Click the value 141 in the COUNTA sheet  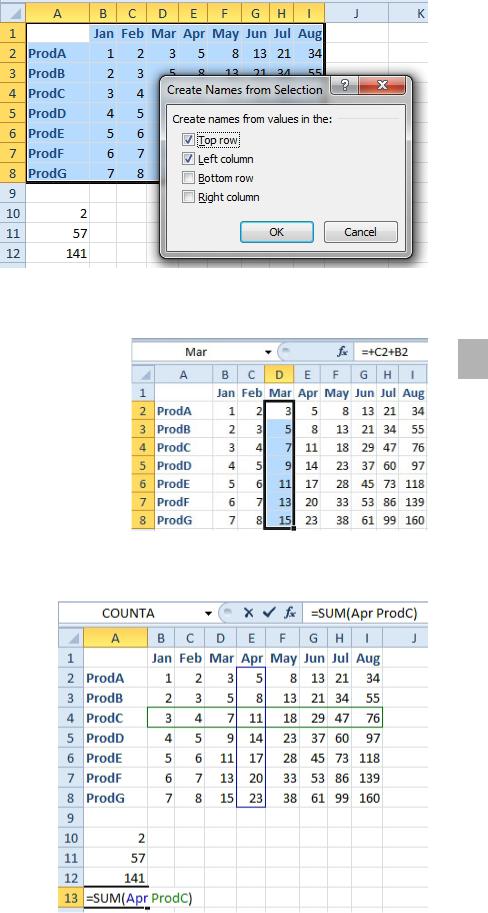pyautogui.click(x=115, y=878)
